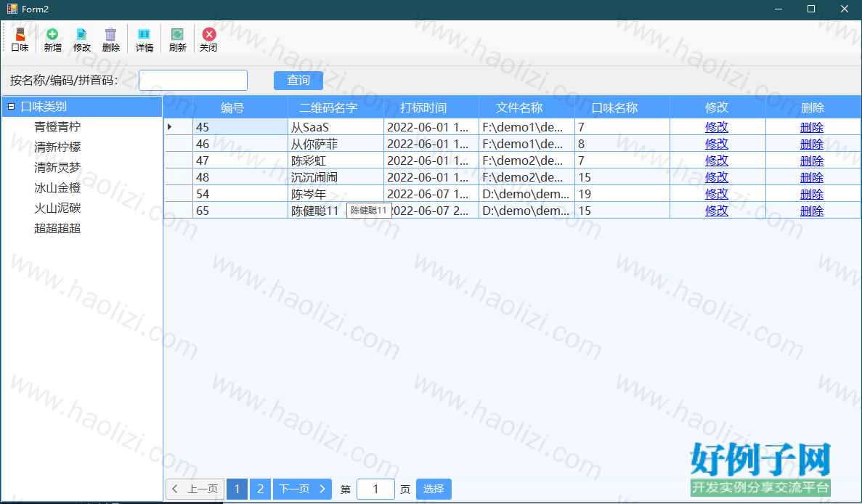This screenshot has height=504, width=862.
Task: Click the Form2 window title icon
Action: pyautogui.click(x=12, y=9)
